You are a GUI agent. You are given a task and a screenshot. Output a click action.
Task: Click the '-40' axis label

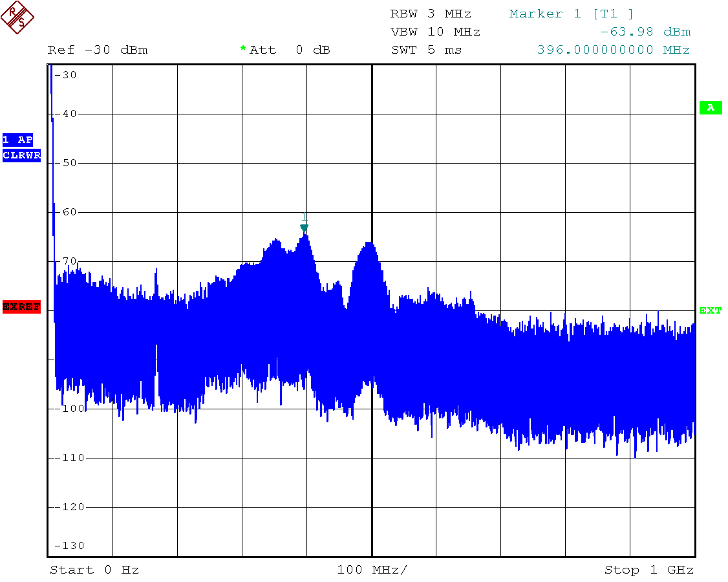click(65, 114)
